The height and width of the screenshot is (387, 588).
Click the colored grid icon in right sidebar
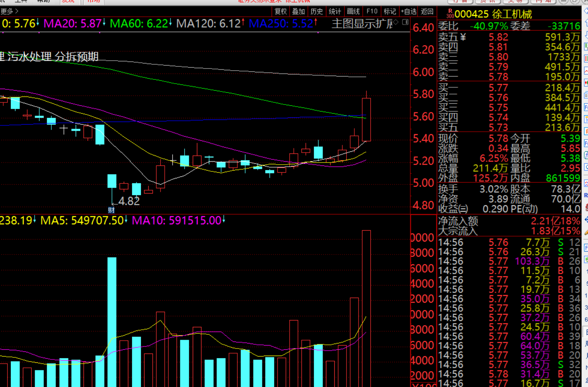(586, 59)
